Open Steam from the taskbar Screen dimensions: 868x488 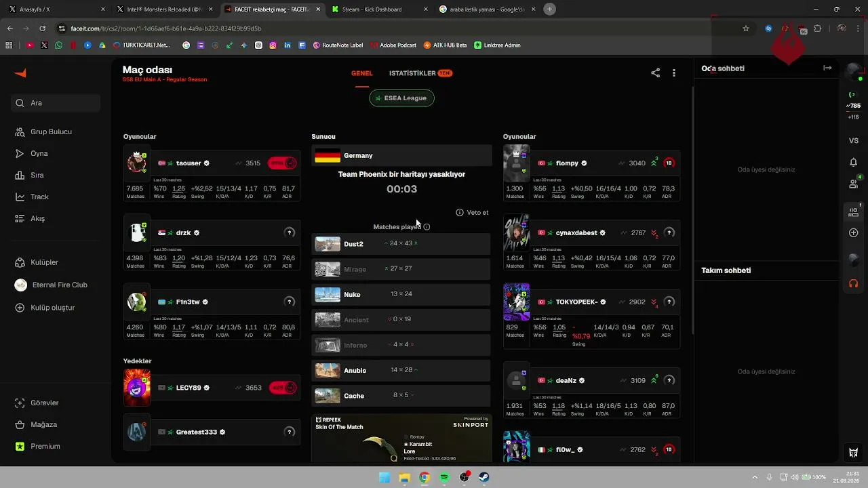click(x=484, y=477)
